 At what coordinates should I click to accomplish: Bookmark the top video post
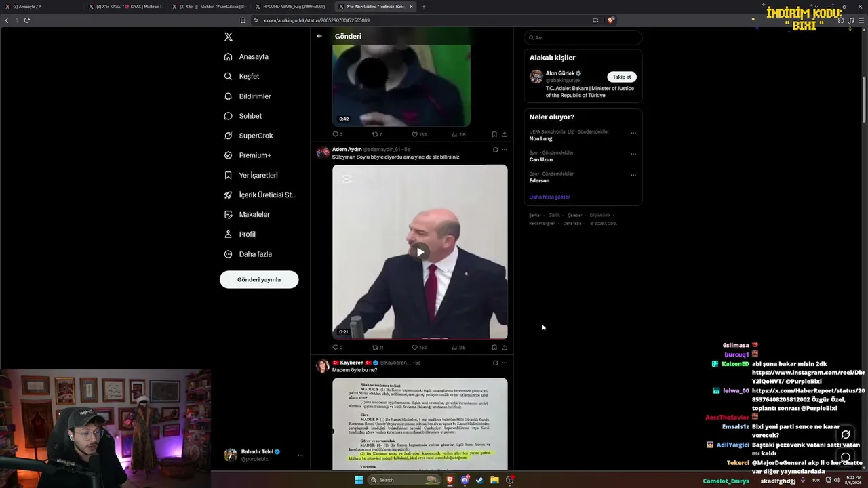pos(494,134)
